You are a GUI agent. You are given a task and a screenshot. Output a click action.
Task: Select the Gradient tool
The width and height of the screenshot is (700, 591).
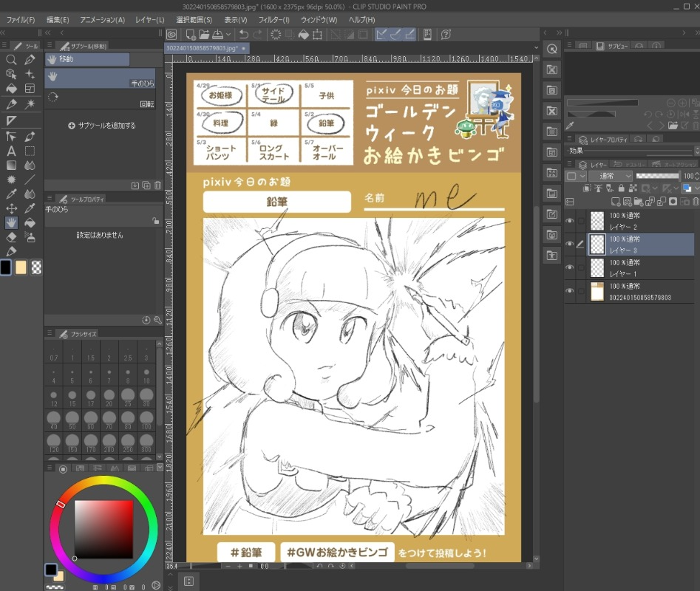11,165
